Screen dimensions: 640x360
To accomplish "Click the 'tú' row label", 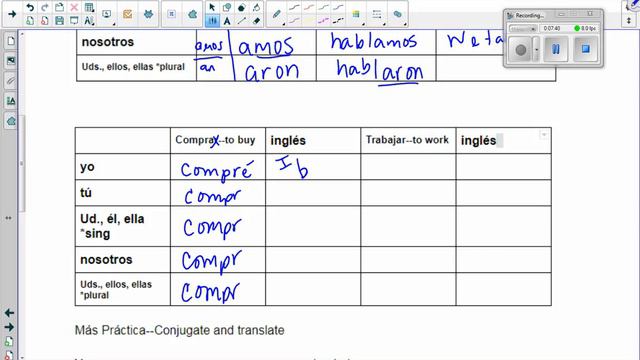I will pos(86,193).
